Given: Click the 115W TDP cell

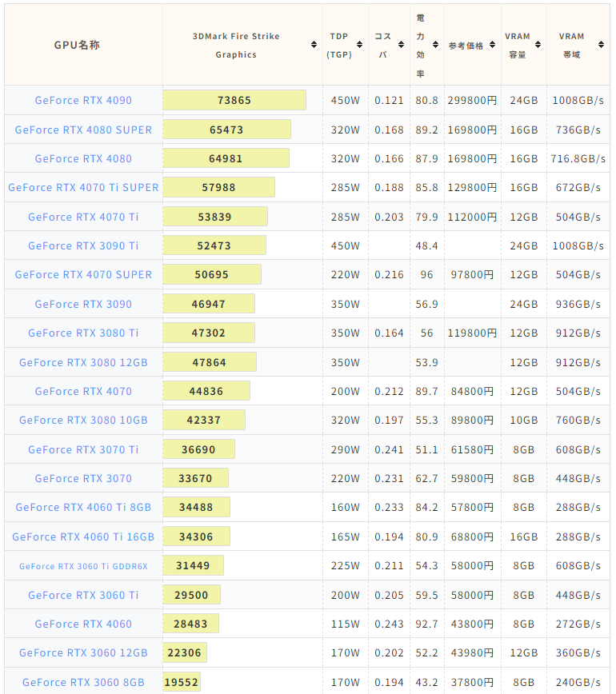Looking at the screenshot, I should tap(346, 624).
